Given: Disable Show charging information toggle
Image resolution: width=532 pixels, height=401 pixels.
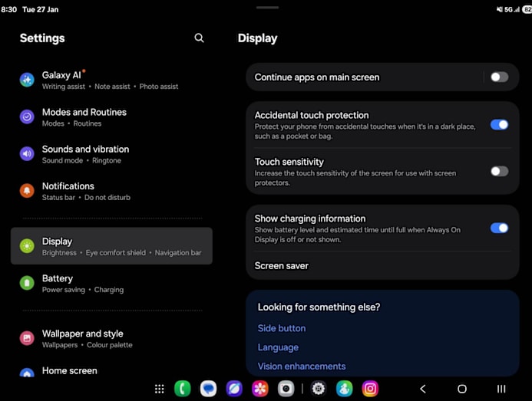Looking at the screenshot, I should [499, 228].
